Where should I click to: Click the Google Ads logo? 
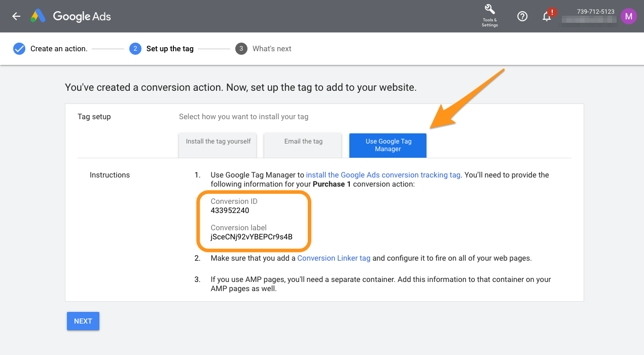click(x=38, y=16)
